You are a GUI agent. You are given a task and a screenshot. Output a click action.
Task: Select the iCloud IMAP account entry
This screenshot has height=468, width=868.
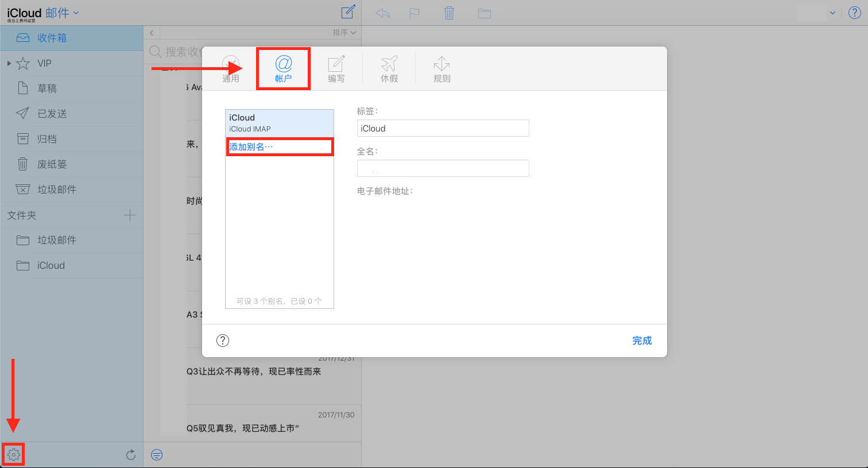pyautogui.click(x=280, y=123)
